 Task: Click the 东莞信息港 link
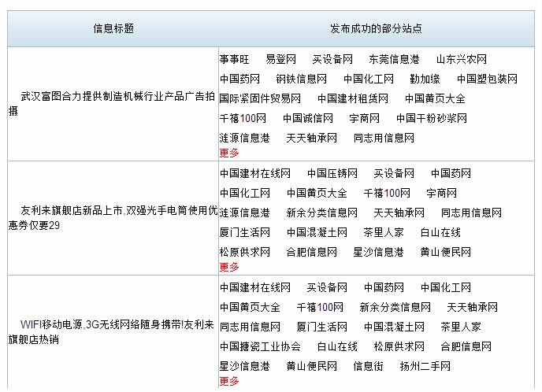click(394, 59)
